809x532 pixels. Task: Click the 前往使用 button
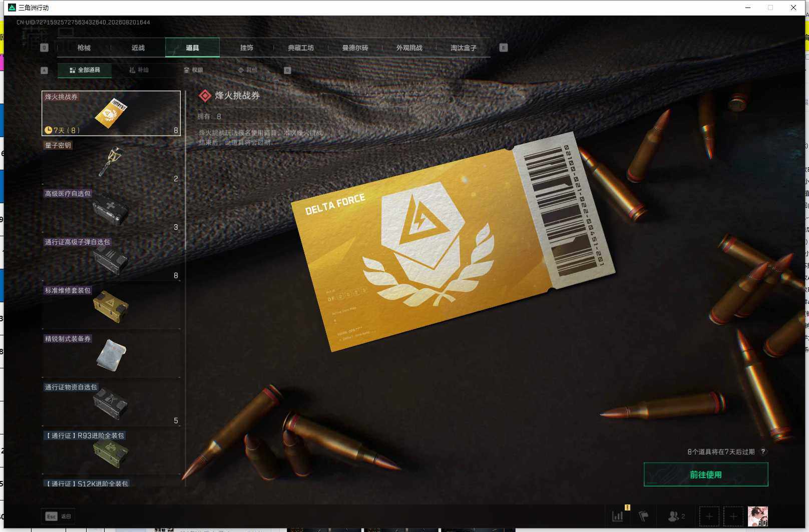(706, 474)
